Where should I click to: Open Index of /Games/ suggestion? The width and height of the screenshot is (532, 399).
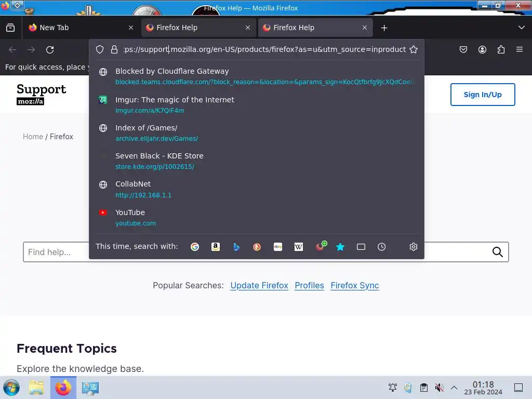click(257, 133)
